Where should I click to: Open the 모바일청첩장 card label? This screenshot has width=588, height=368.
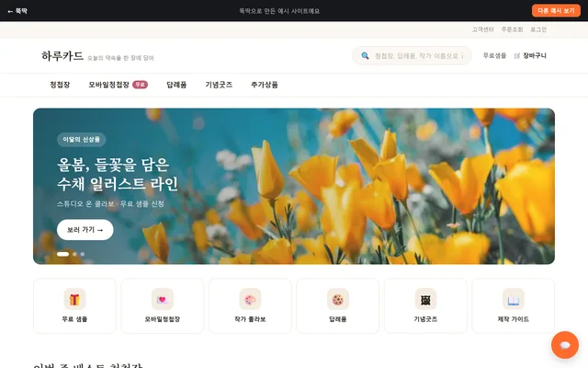point(163,319)
